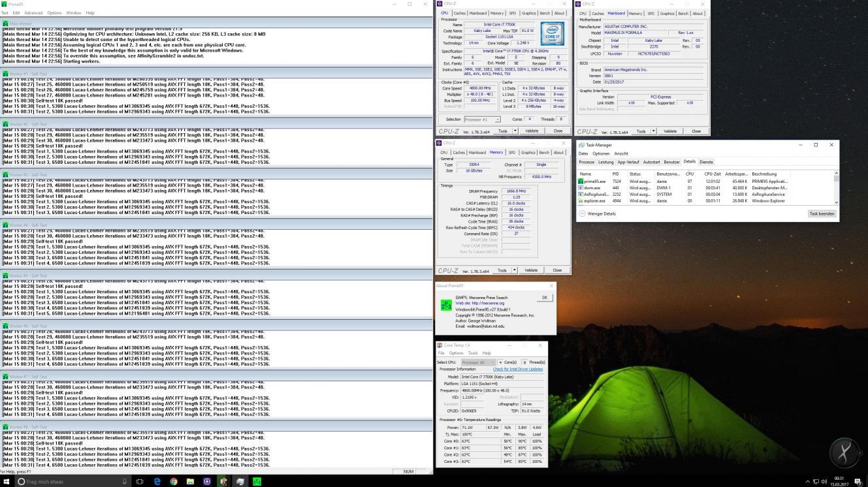The height and width of the screenshot is (487, 868).
Task: Click the explorer.exe icon in Task-Manager
Action: 581,201
